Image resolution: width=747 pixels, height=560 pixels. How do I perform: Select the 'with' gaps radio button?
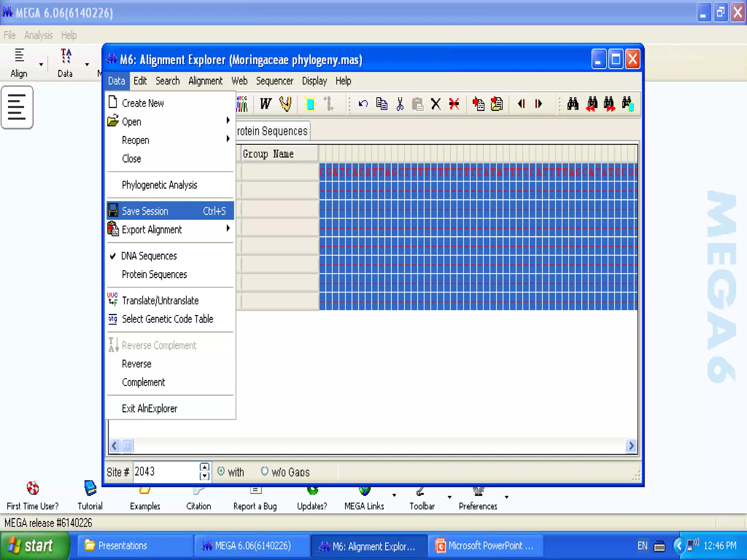[221, 471]
